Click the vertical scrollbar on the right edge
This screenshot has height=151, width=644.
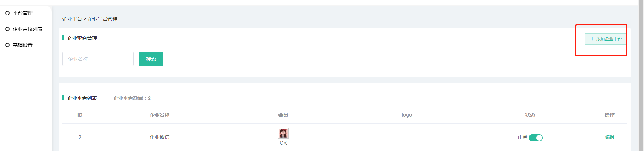click(x=641, y=75)
